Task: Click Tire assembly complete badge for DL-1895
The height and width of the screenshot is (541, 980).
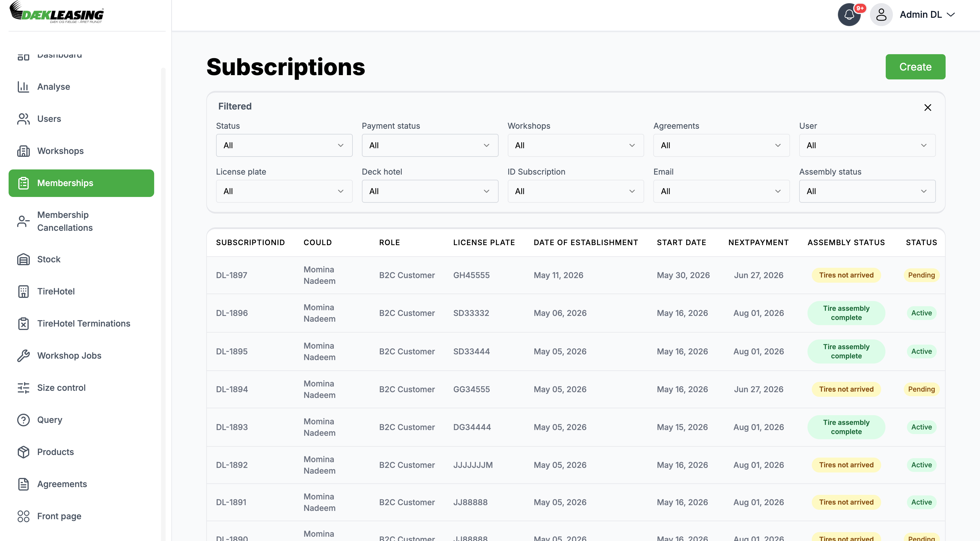Action: (846, 351)
